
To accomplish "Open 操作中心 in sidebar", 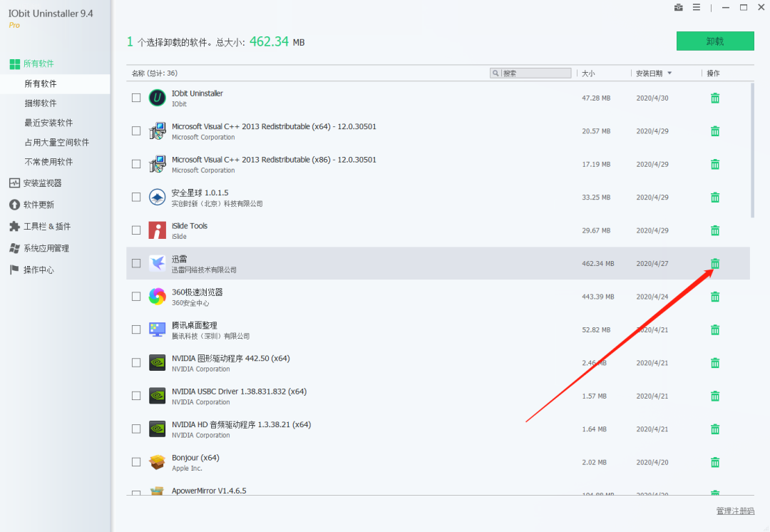I will pos(31,270).
